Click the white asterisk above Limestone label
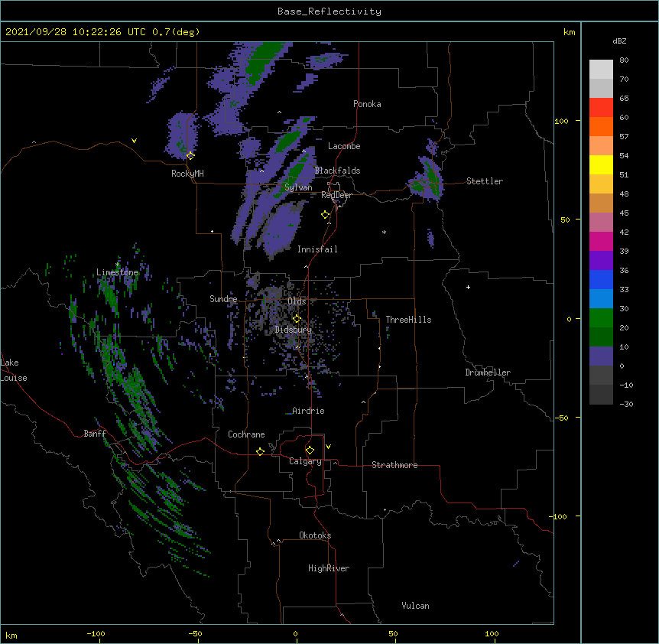 (x=117, y=265)
